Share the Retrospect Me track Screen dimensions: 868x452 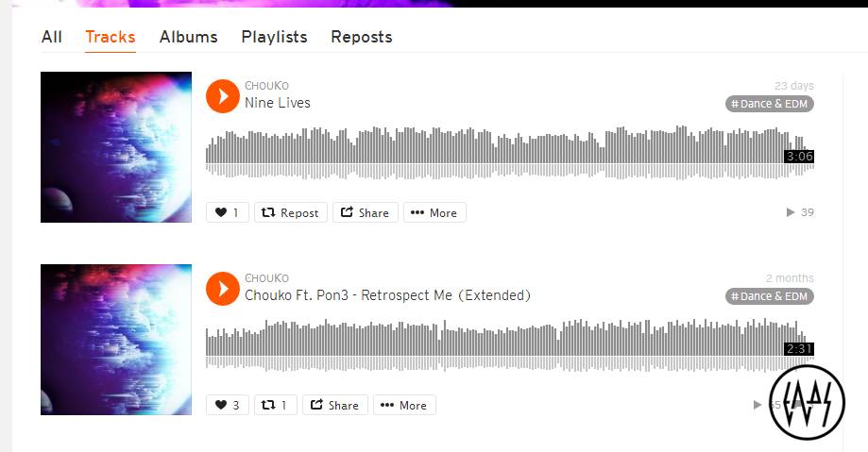pyautogui.click(x=335, y=405)
